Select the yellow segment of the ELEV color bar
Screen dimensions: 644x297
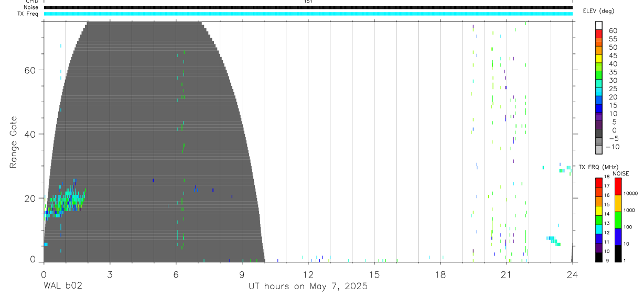click(599, 58)
